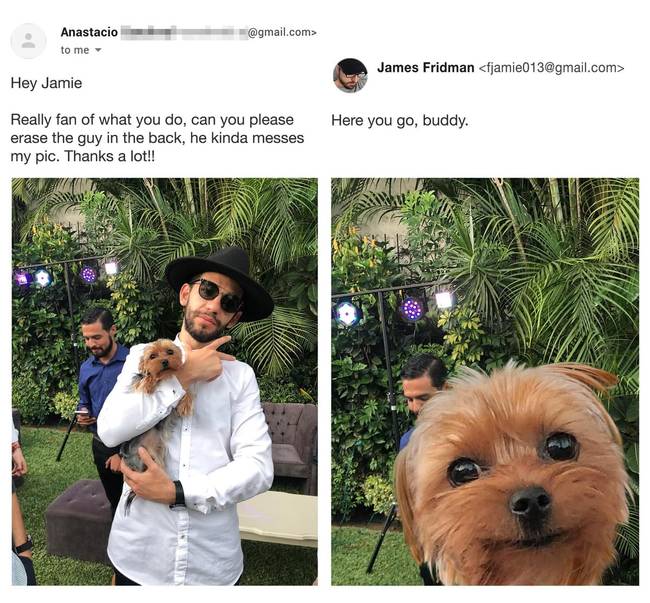Click James Fridman's profile picture
This screenshot has height=603, width=650.
[350, 75]
